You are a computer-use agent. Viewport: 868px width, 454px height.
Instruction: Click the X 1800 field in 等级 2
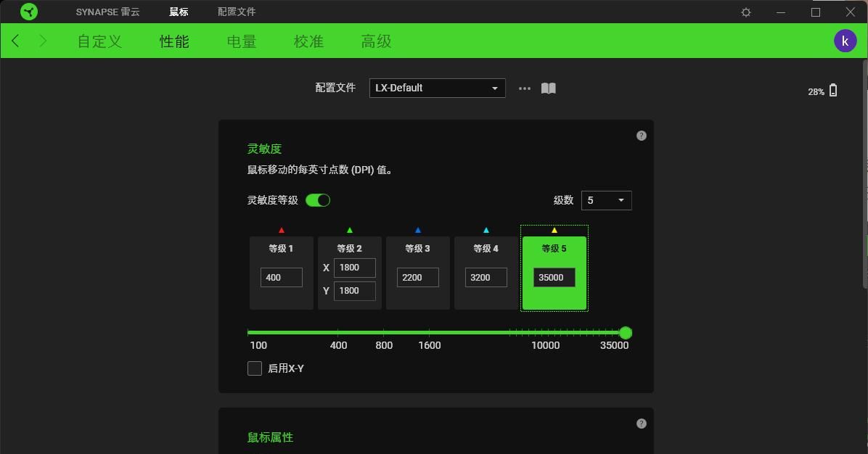click(x=355, y=268)
